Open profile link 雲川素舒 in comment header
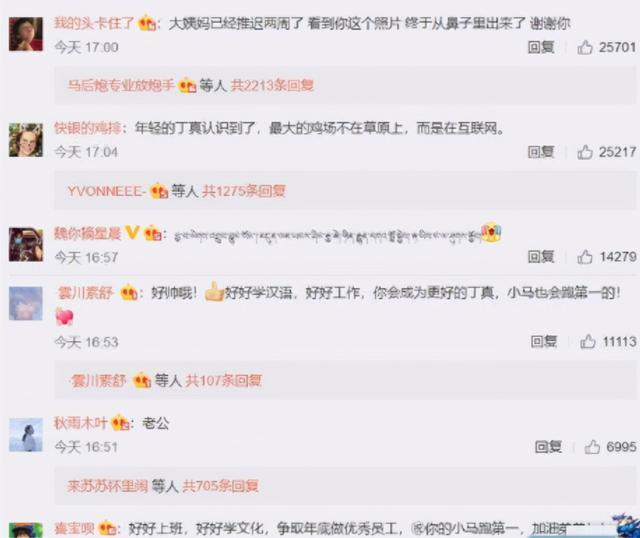Image resolution: width=640 pixels, height=538 pixels. pyautogui.click(x=86, y=293)
